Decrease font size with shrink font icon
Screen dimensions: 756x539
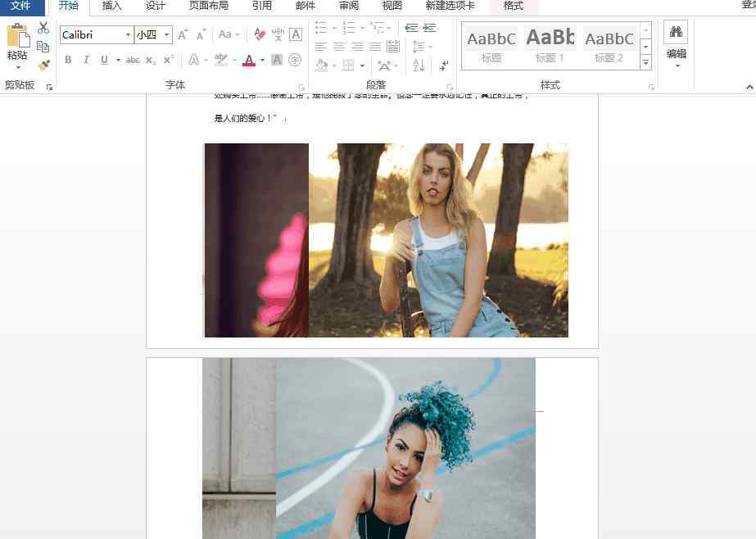201,34
